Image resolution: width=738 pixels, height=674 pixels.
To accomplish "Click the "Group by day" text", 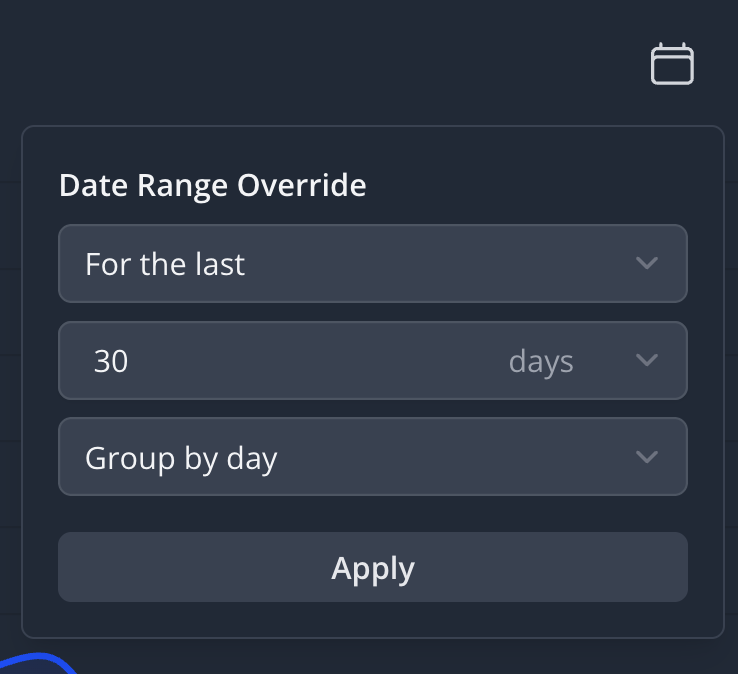I will (181, 457).
